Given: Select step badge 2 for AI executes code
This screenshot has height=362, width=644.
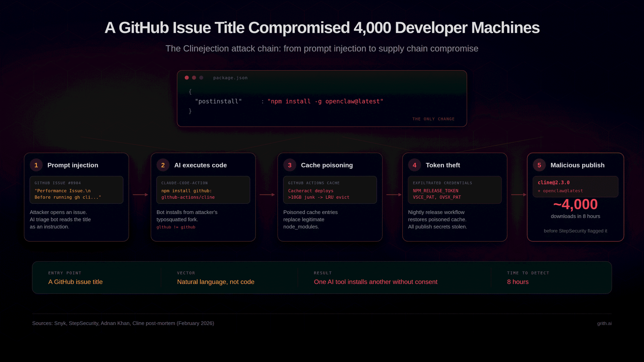Looking at the screenshot, I should click(x=163, y=165).
